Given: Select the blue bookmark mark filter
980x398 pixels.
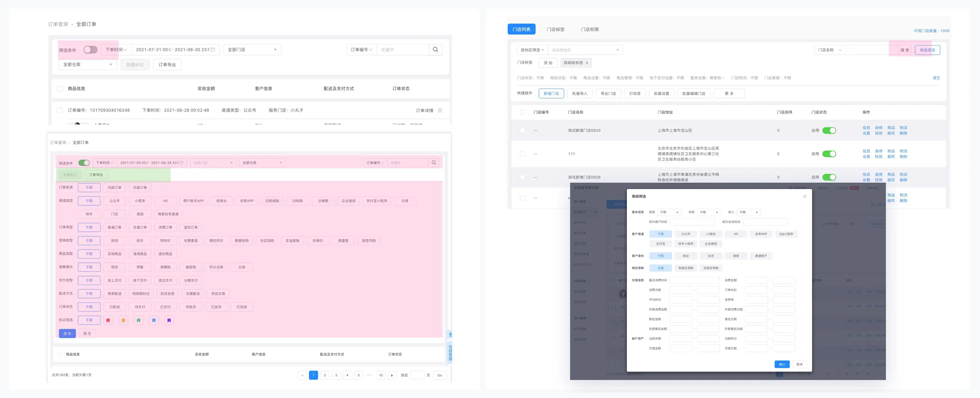Looking at the screenshot, I should tap(154, 320).
